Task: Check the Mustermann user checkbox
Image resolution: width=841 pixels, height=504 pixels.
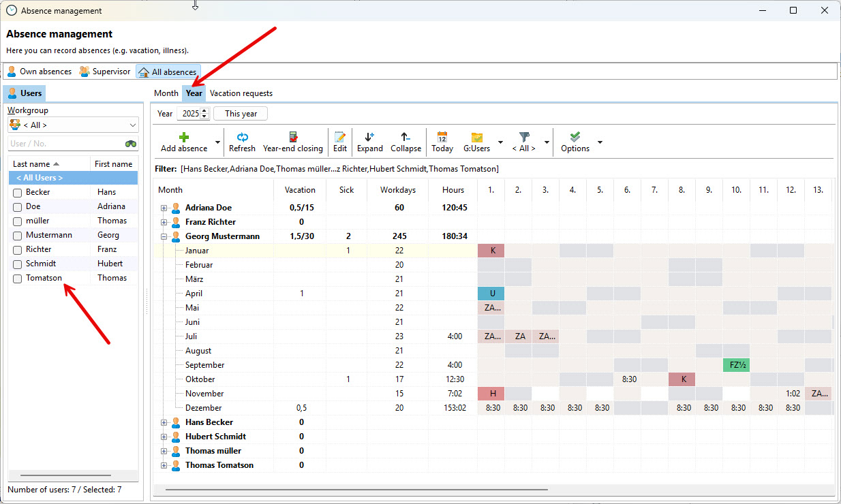Action: 18,236
